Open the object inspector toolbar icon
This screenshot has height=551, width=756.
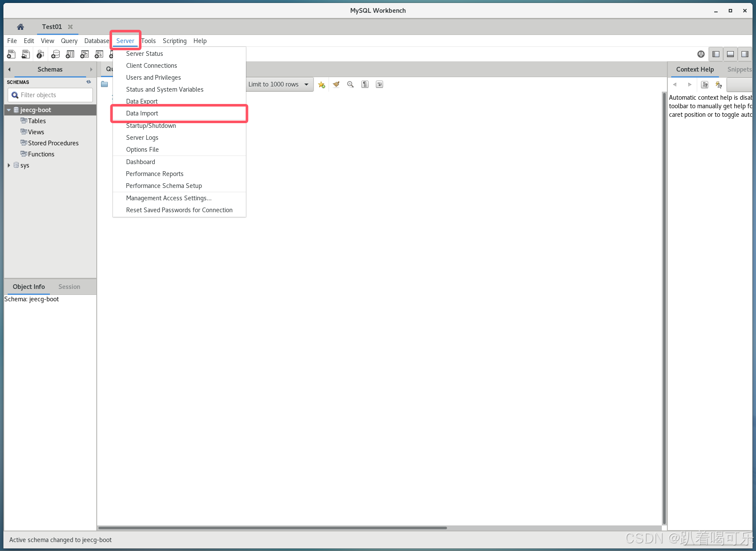40,54
